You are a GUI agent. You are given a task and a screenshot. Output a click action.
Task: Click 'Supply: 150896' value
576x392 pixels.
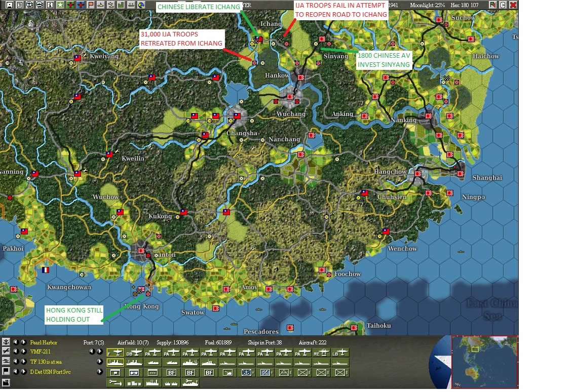coord(173,342)
